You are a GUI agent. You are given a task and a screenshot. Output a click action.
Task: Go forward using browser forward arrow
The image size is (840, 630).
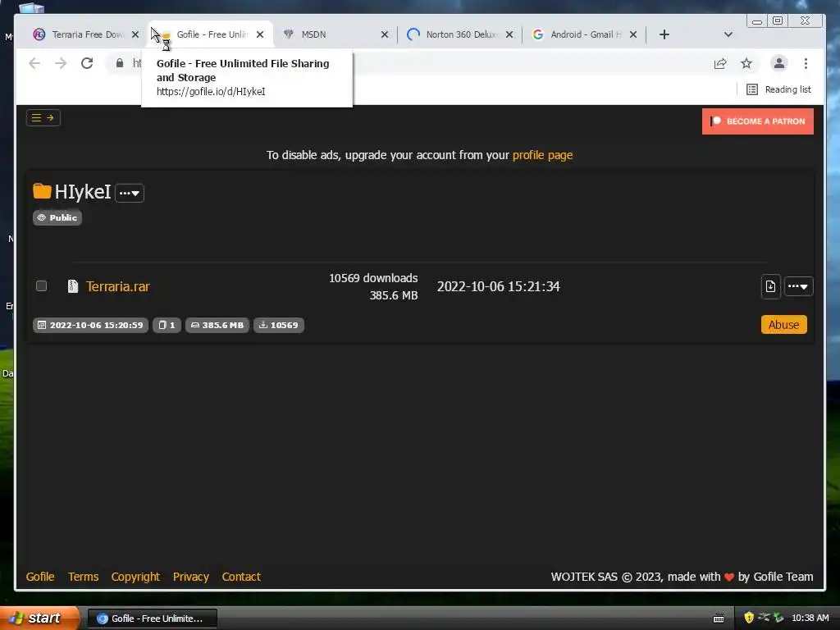tap(61, 63)
